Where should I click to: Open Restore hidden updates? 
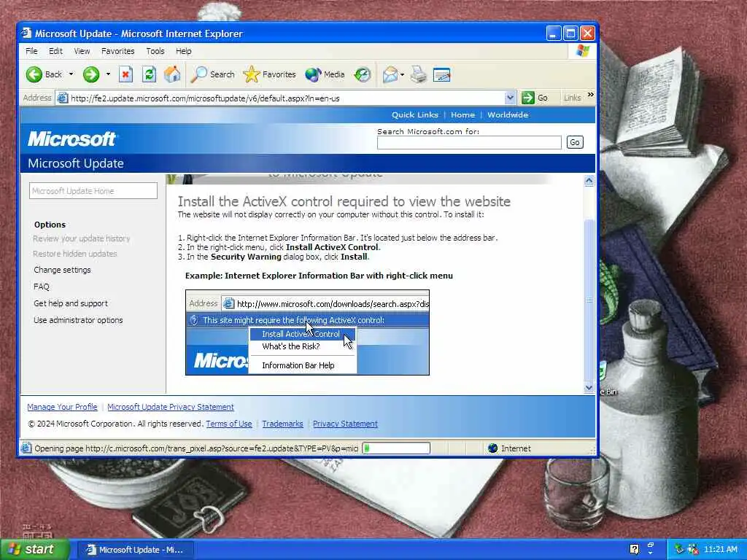(75, 254)
